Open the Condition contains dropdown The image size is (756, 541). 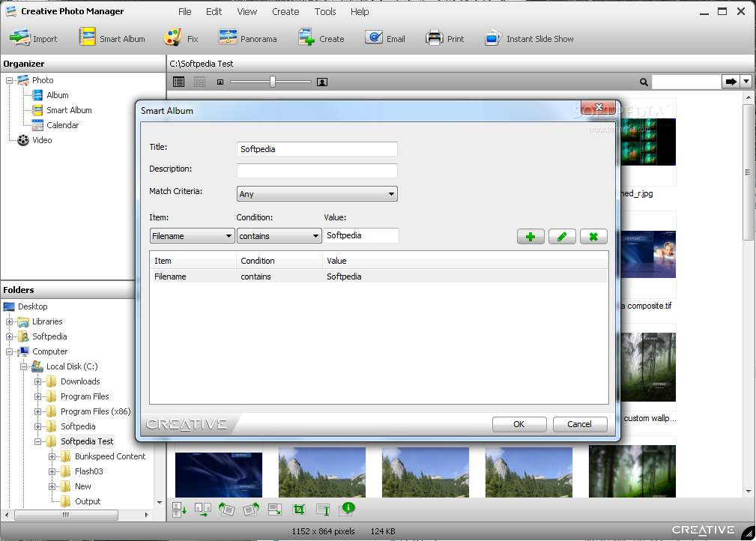click(x=279, y=236)
